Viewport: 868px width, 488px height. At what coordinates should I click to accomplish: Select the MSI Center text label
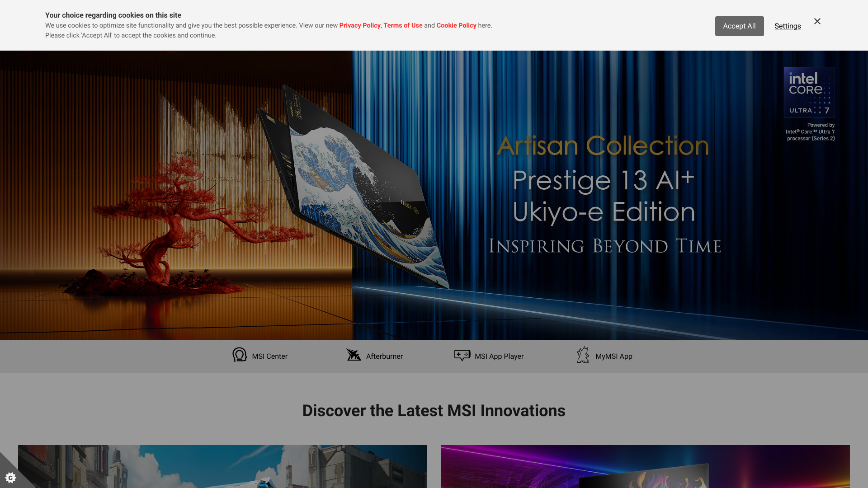[269, 357]
